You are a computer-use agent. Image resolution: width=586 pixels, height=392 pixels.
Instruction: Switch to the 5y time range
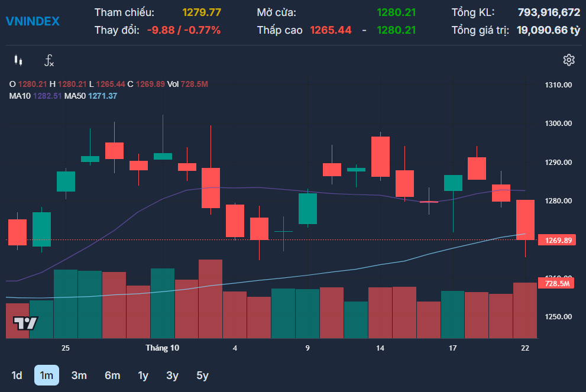pos(203,375)
